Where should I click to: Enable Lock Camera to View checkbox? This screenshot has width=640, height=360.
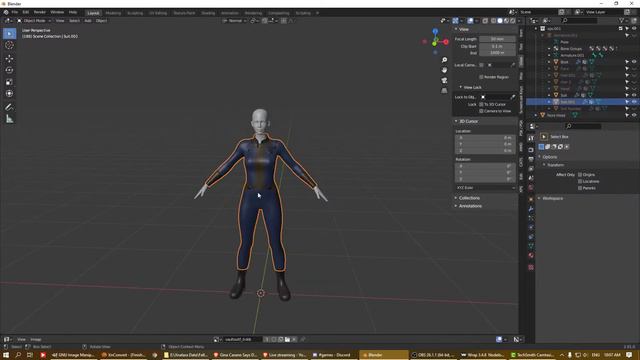point(481,111)
